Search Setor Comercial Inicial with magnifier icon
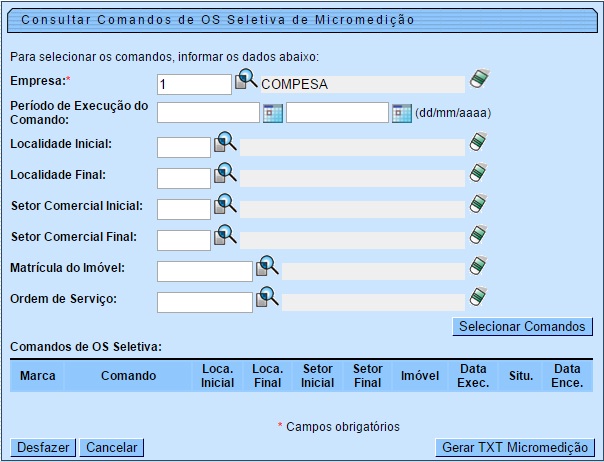The image size is (604, 462). [225, 206]
